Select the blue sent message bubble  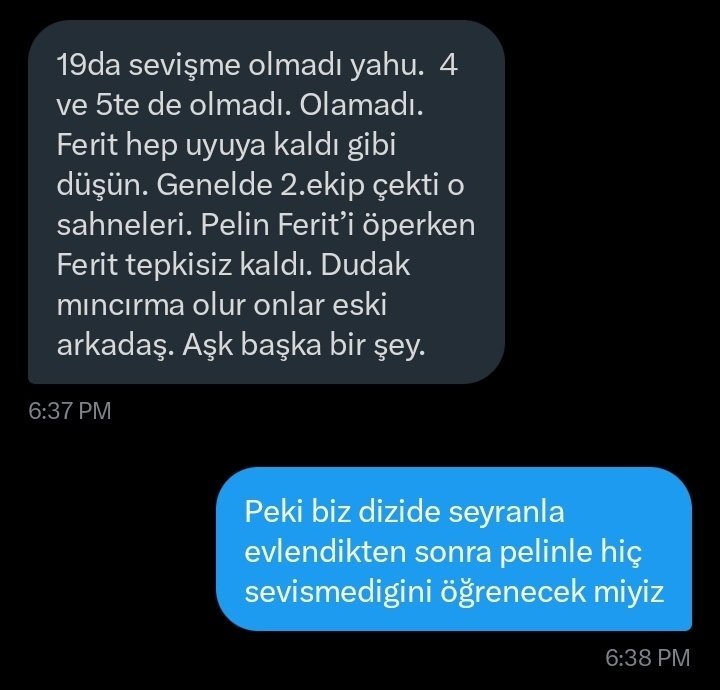click(x=454, y=549)
